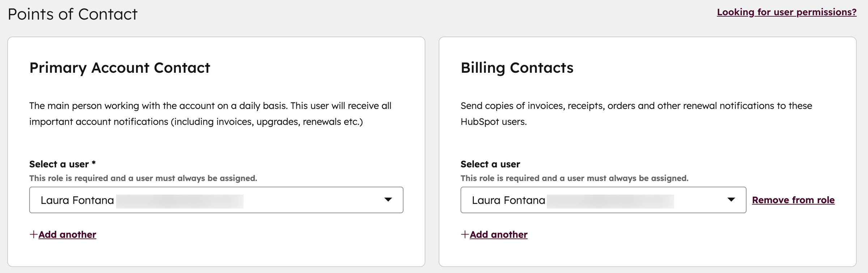
Task: Click the Select a user label in Primary Account Contact
Action: coord(62,164)
